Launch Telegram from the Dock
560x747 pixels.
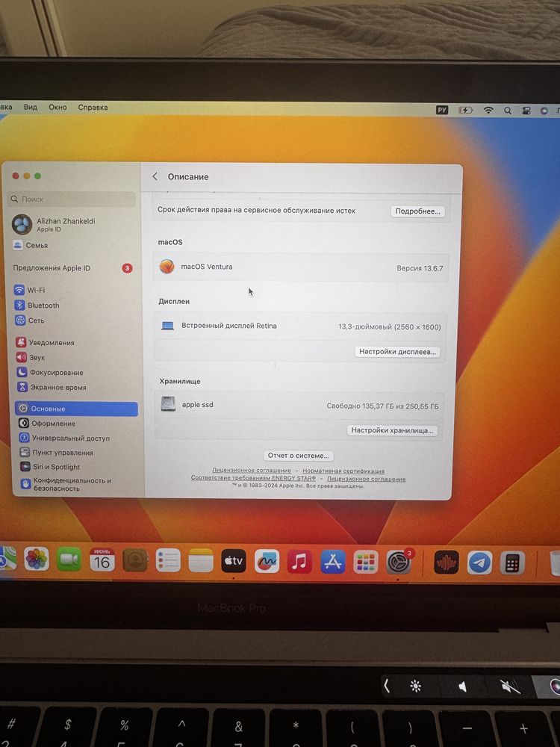click(x=479, y=563)
